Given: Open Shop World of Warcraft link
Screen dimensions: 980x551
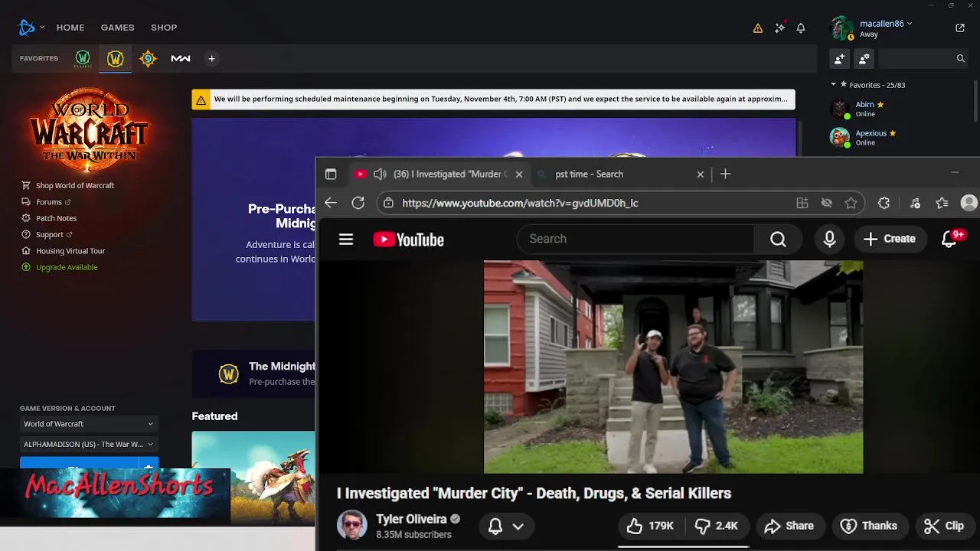Looking at the screenshot, I should pyautogui.click(x=68, y=185).
